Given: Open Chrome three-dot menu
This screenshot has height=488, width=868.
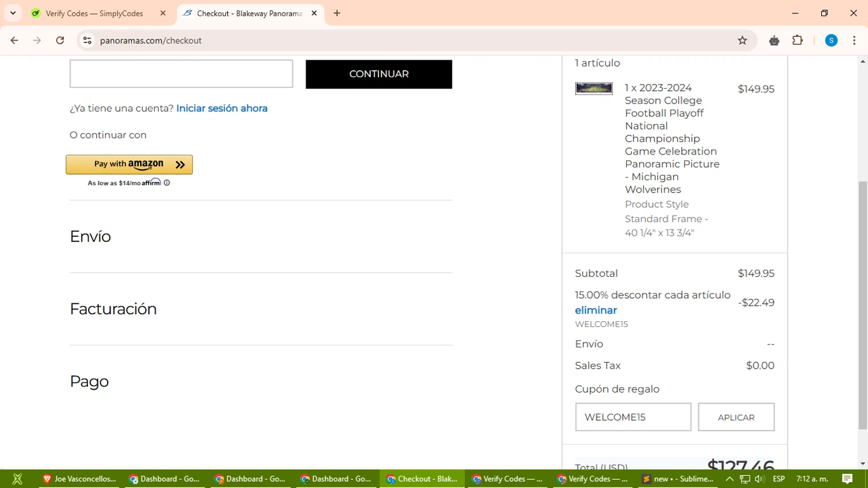Looking at the screenshot, I should pos(854,41).
